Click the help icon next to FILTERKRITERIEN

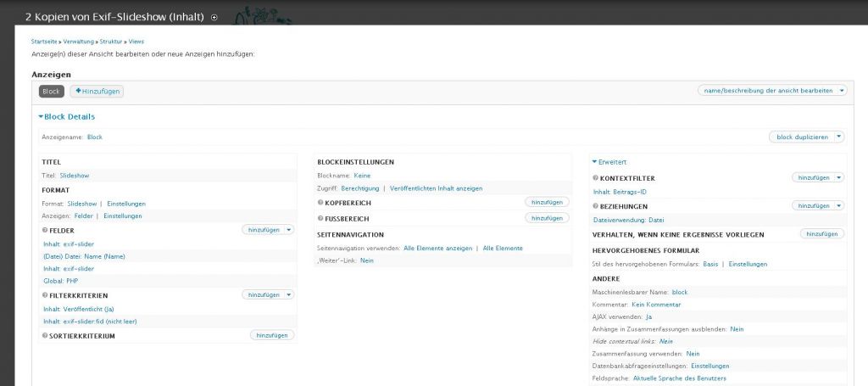[x=45, y=295]
